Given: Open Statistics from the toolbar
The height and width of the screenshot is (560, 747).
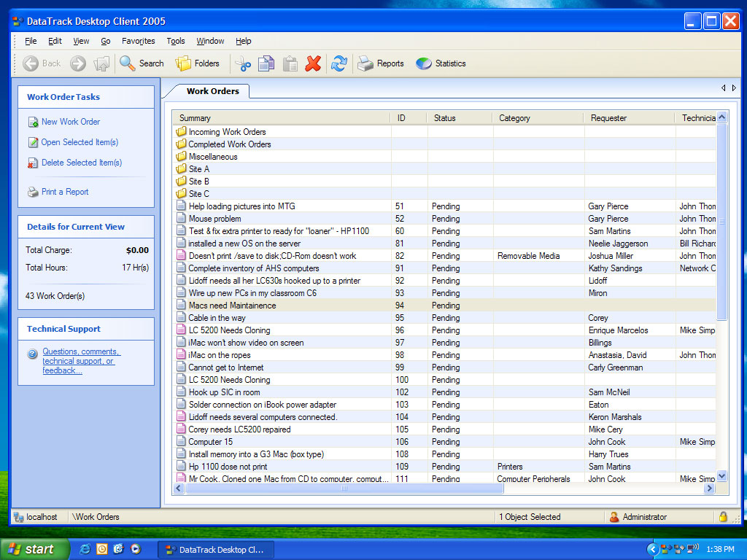Looking at the screenshot, I should 441,63.
